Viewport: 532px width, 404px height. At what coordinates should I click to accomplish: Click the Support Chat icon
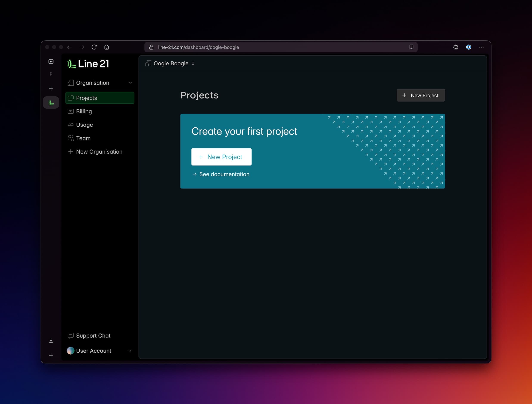70,335
